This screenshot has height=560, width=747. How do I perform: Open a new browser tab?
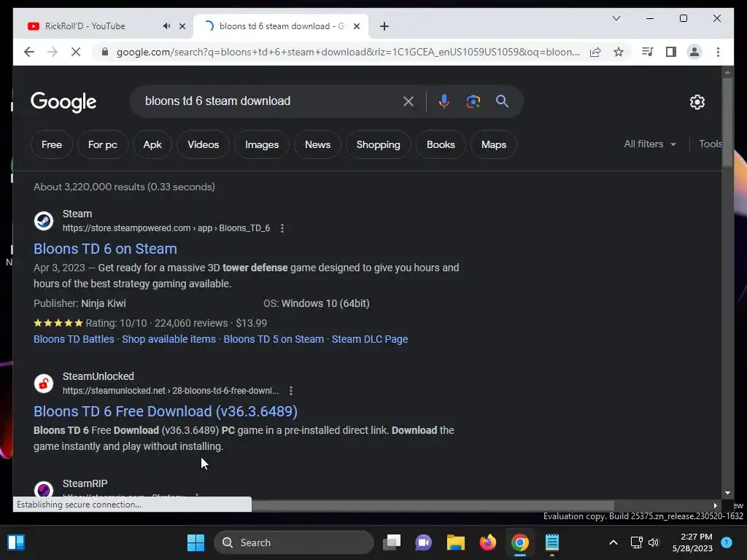pyautogui.click(x=384, y=26)
